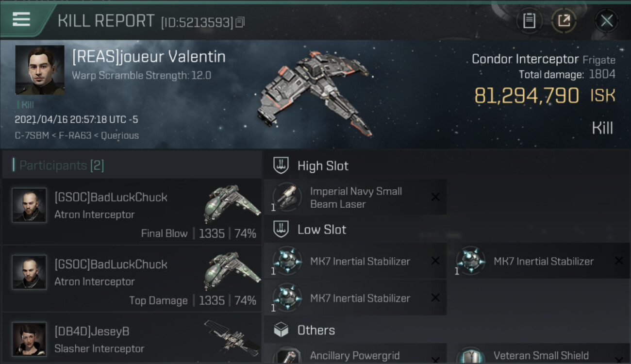Open the hamburger menu

(21, 19)
